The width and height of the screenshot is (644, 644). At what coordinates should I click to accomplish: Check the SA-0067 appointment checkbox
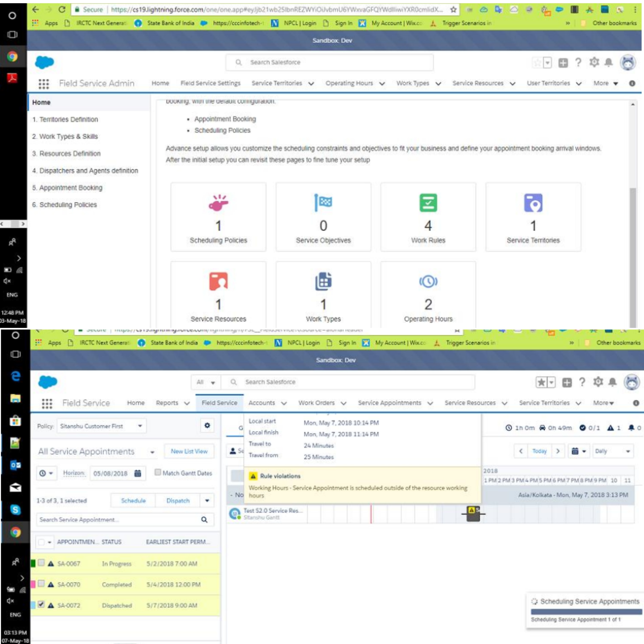pos(41,563)
